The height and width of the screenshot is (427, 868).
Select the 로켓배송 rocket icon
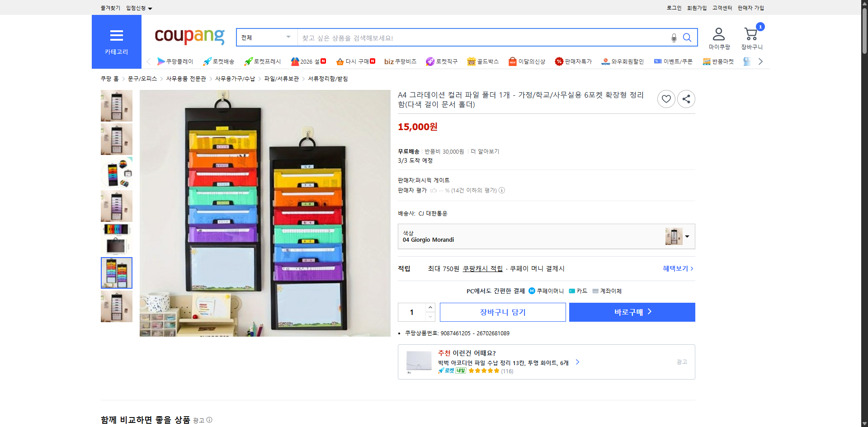[x=207, y=61]
